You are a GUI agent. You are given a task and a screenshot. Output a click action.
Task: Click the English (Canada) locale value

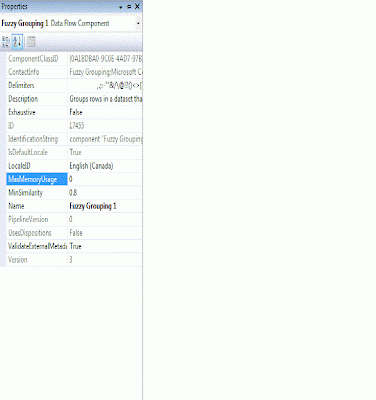pos(91,166)
